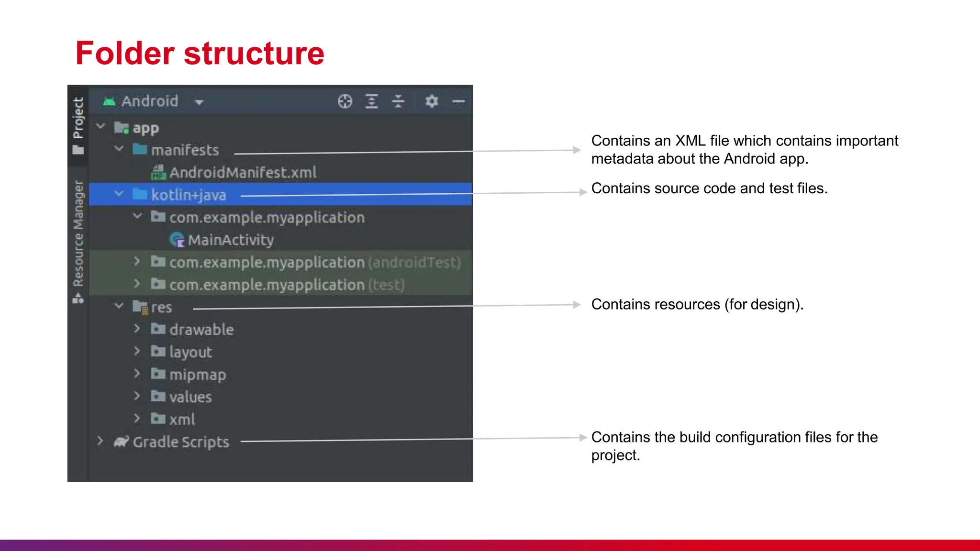The height and width of the screenshot is (551, 980).
Task: Hide the project panel with the minus icon
Action: pyautogui.click(x=458, y=101)
